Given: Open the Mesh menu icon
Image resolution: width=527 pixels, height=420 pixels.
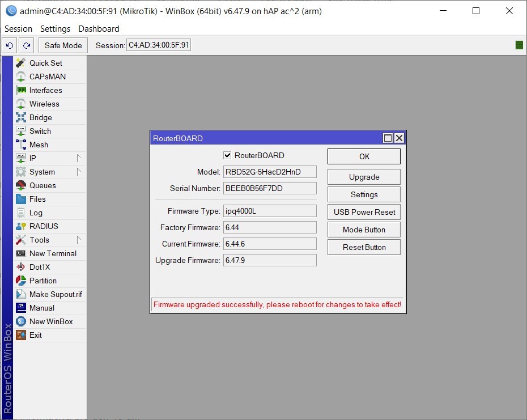Looking at the screenshot, I should click(21, 145).
